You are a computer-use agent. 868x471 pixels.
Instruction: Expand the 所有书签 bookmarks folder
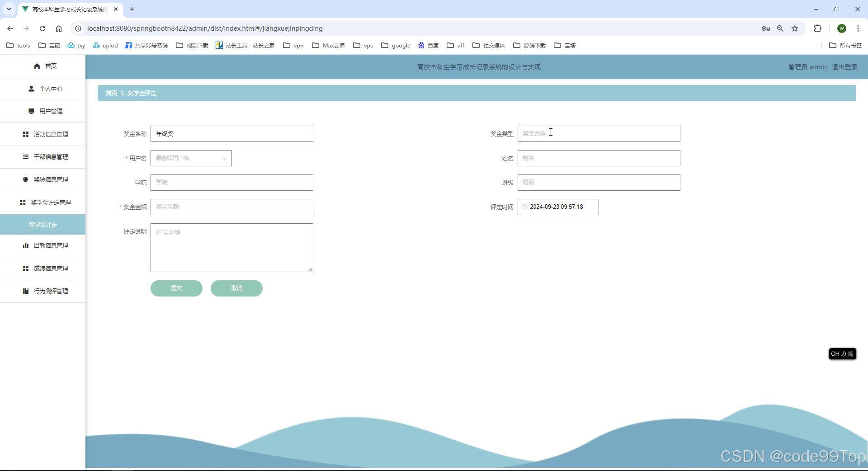click(845, 45)
